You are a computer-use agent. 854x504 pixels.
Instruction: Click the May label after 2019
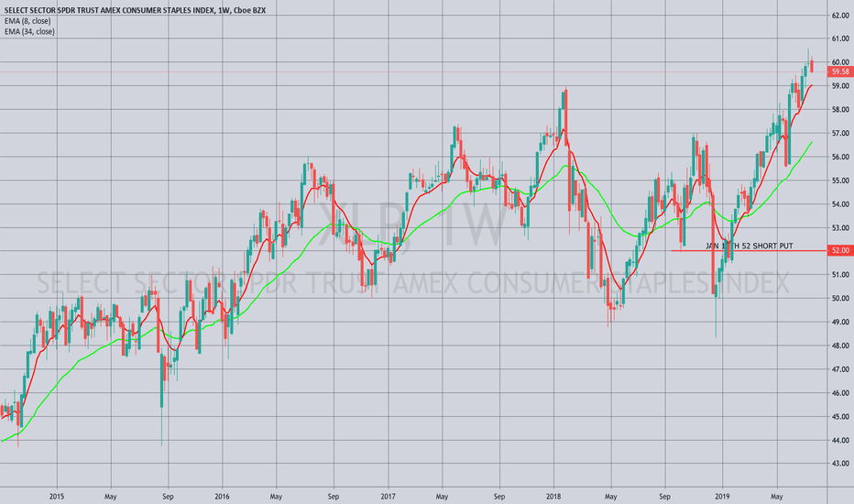click(777, 497)
